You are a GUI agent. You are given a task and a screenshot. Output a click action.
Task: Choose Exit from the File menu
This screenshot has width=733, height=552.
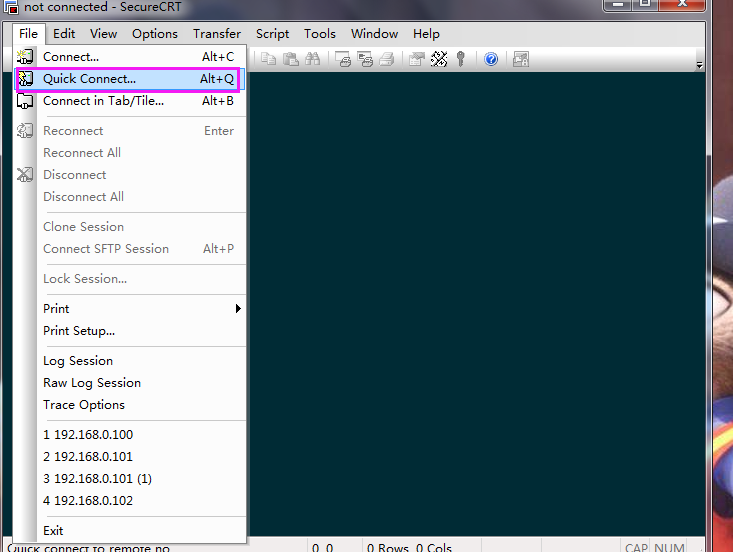click(x=129, y=530)
